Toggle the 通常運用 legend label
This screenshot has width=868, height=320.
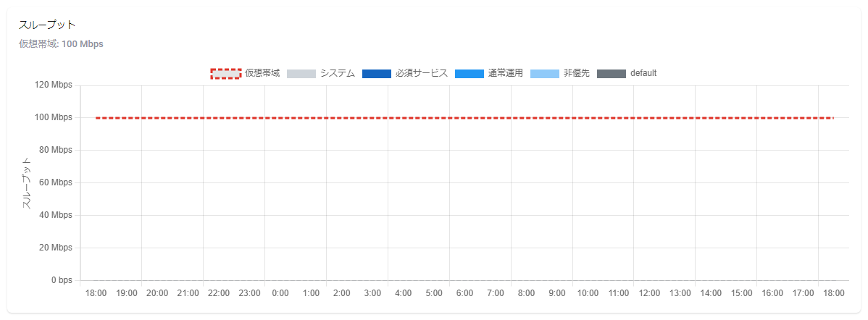coord(506,73)
